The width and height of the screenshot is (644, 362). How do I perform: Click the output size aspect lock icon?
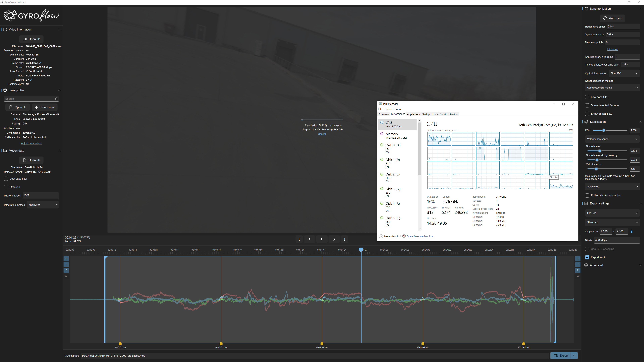(x=631, y=231)
